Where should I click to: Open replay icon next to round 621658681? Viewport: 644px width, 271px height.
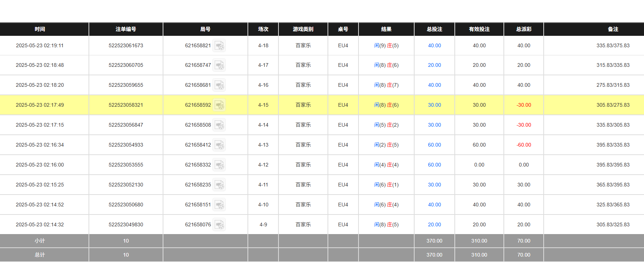[x=219, y=85]
